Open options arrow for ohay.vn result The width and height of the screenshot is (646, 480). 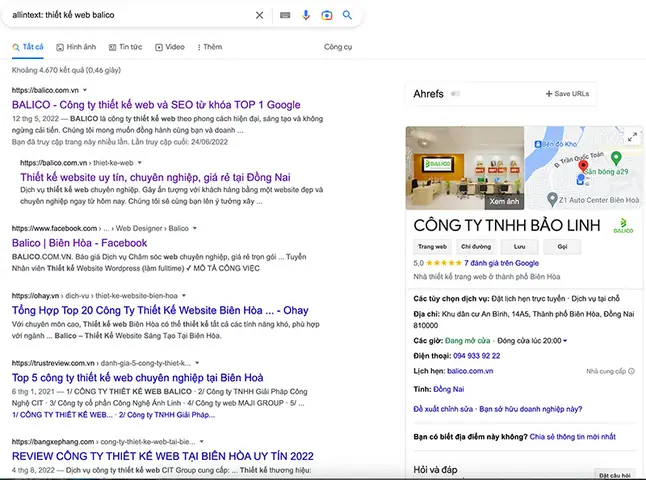point(184,295)
